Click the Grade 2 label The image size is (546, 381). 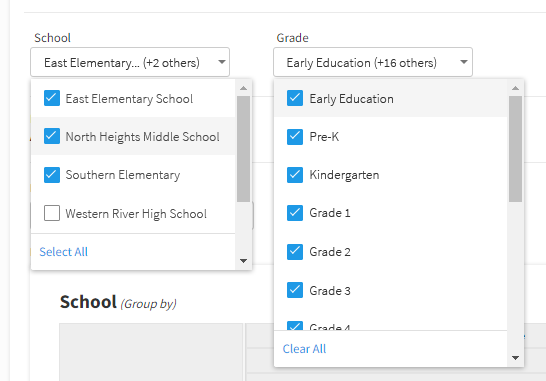coord(330,252)
